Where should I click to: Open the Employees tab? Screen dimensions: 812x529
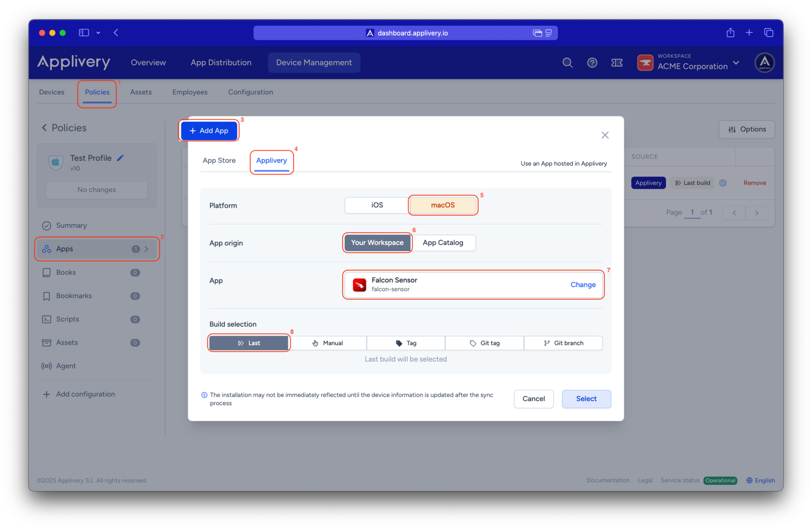[190, 92]
